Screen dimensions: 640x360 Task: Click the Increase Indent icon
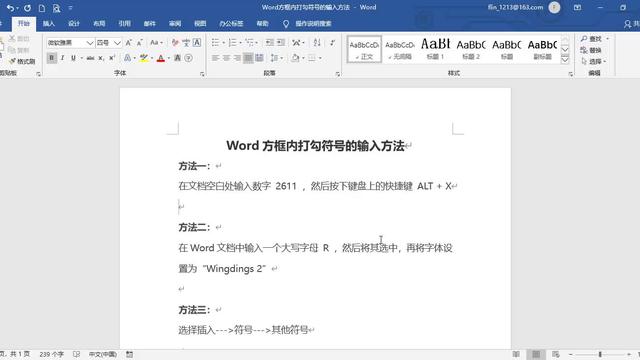[281, 42]
